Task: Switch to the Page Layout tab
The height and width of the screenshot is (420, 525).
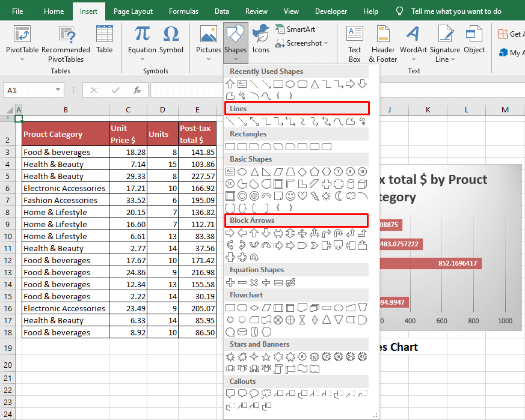Action: (x=133, y=11)
